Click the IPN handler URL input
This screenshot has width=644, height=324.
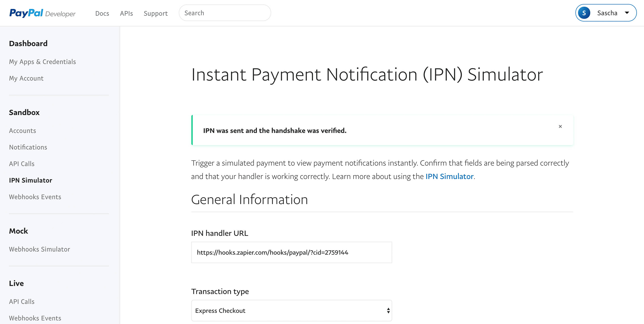pos(292,252)
